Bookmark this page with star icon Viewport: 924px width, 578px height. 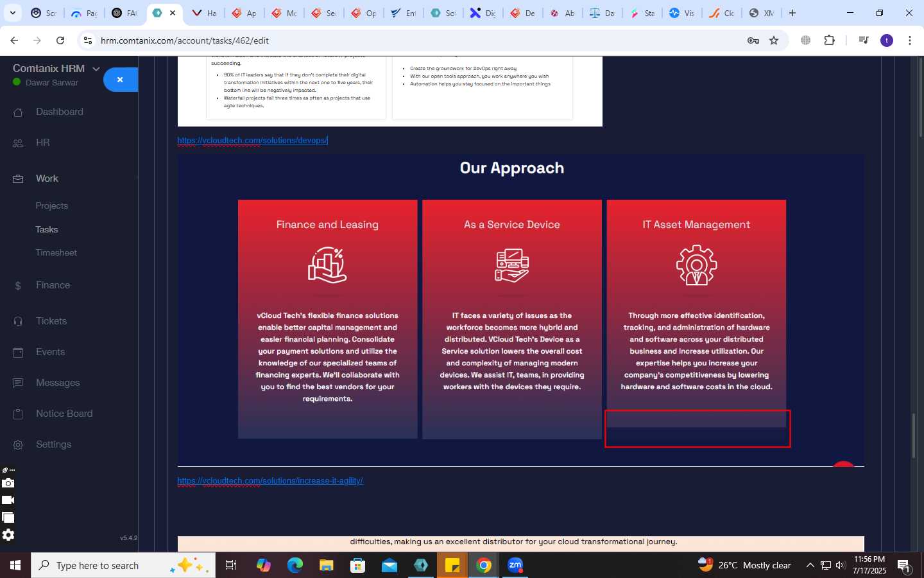point(774,40)
